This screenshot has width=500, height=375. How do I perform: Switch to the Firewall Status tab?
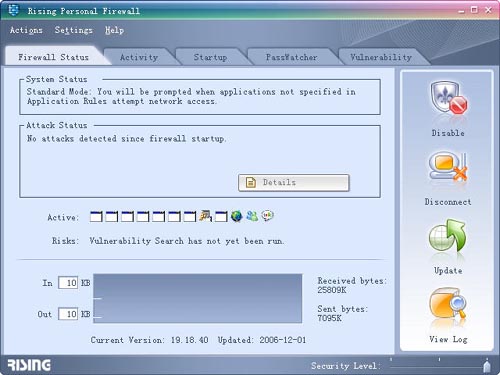(54, 57)
